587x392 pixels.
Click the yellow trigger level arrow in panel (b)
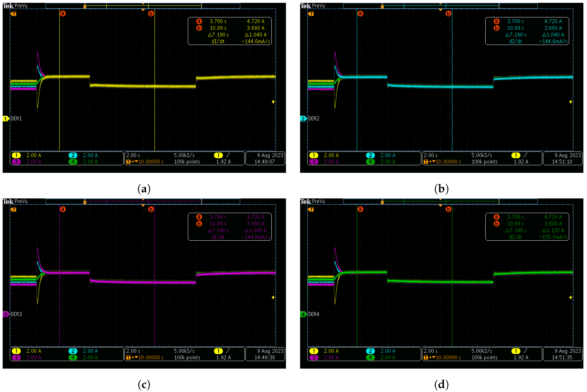tap(570, 102)
